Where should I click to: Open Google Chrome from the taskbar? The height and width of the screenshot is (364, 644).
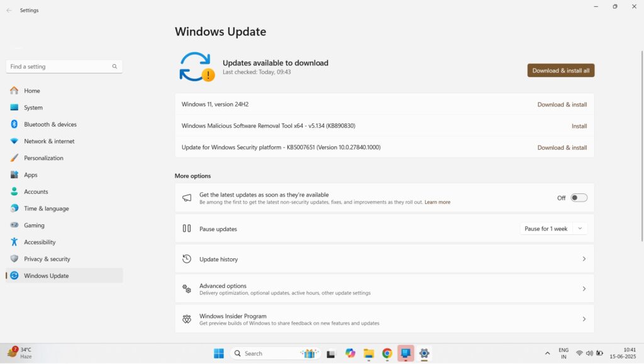(387, 353)
